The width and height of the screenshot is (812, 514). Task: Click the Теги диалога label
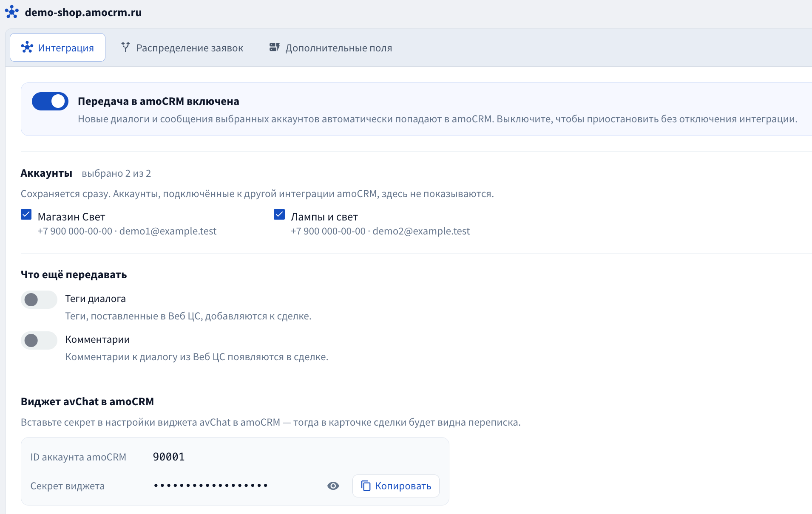[95, 299]
